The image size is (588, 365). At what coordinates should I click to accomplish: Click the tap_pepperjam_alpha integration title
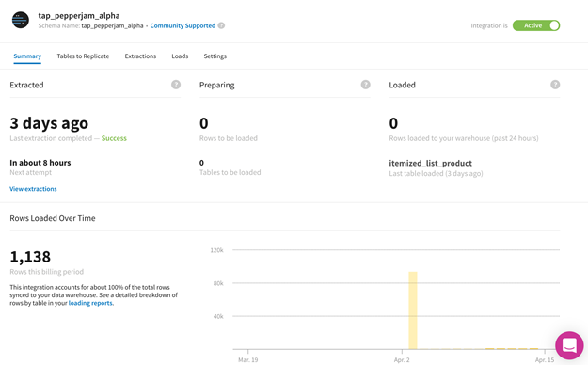(x=79, y=16)
